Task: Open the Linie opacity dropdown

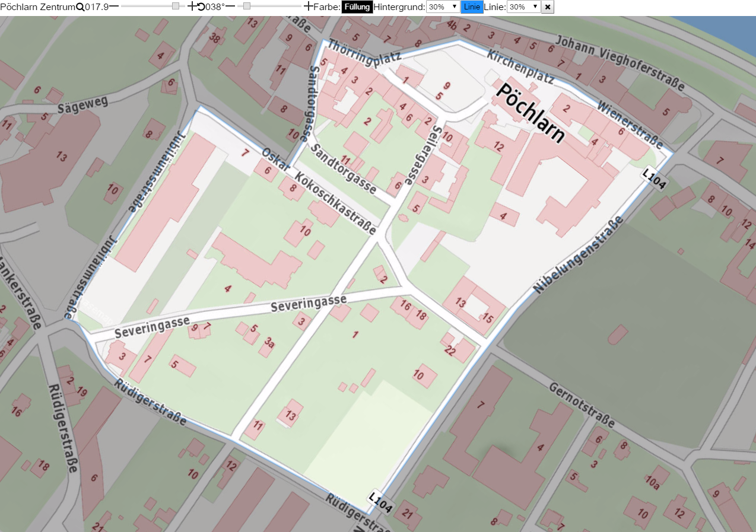Action: (x=524, y=7)
